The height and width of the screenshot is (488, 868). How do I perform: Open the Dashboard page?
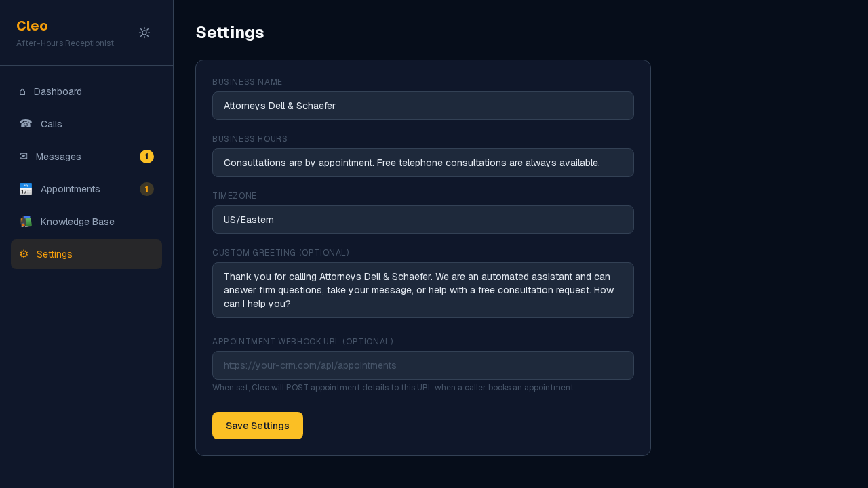[58, 91]
